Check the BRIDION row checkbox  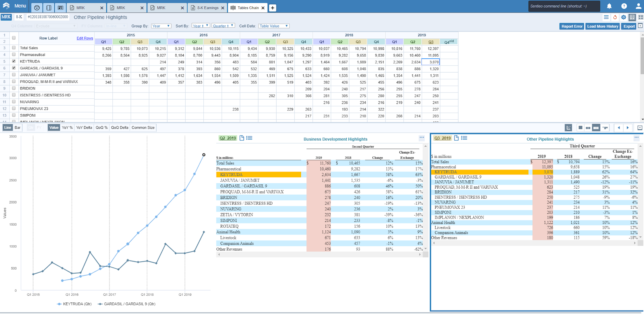pyautogui.click(x=14, y=88)
